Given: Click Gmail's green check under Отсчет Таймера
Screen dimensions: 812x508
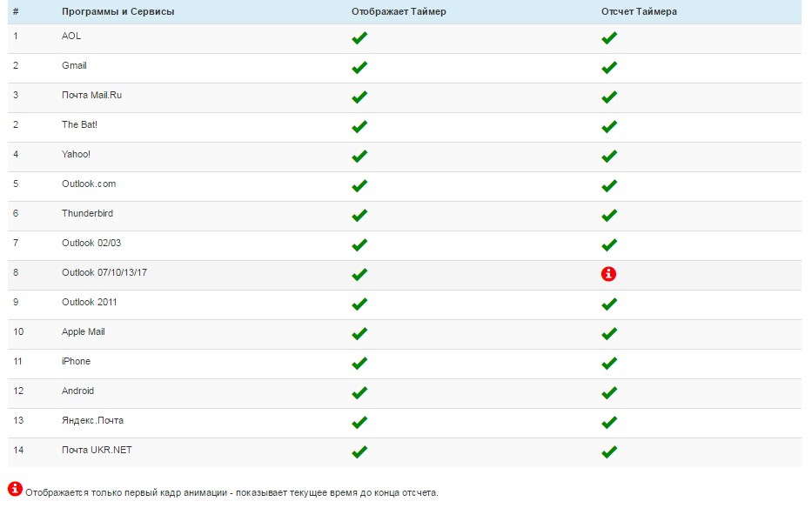Looking at the screenshot, I should click(x=609, y=67).
